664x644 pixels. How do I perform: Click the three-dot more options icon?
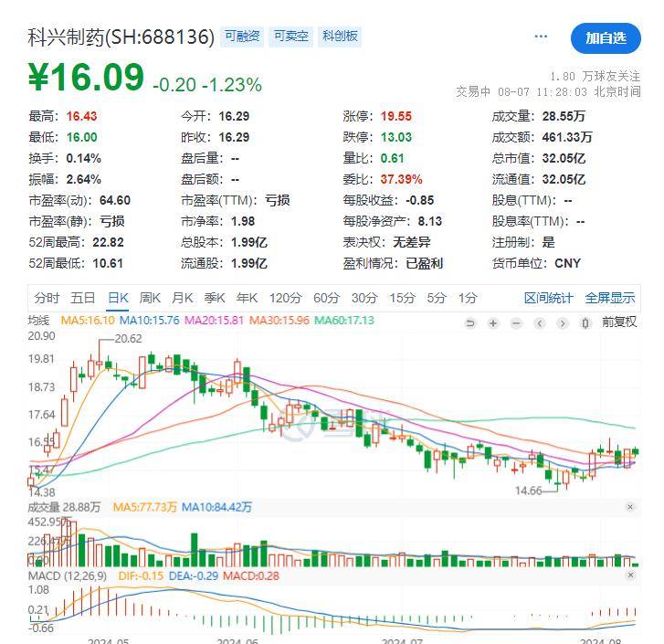tap(541, 37)
